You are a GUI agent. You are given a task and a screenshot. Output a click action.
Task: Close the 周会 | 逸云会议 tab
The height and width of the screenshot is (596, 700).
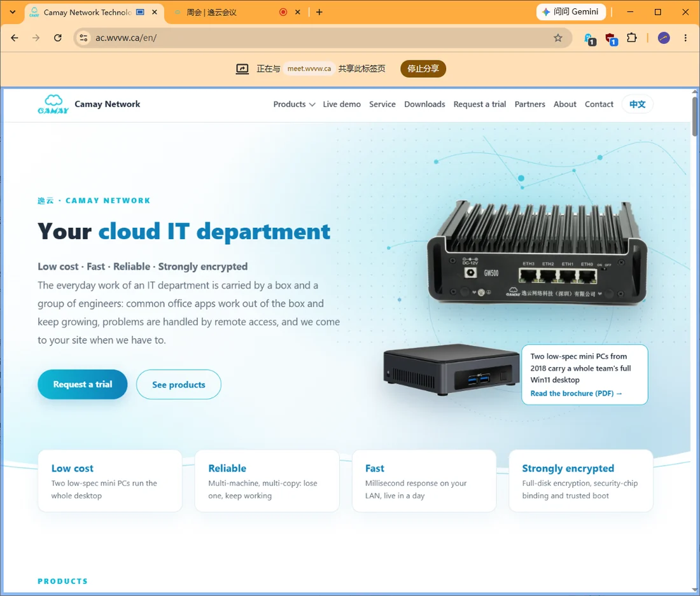(x=298, y=12)
